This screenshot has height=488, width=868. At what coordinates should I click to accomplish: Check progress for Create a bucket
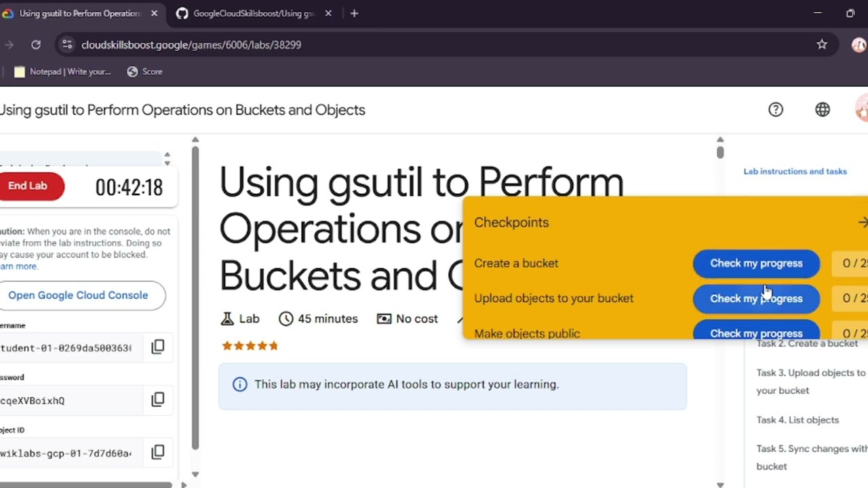coord(756,264)
